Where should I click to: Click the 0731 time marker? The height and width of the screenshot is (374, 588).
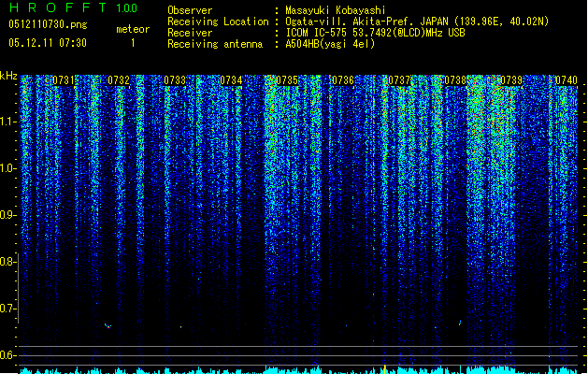(x=63, y=80)
